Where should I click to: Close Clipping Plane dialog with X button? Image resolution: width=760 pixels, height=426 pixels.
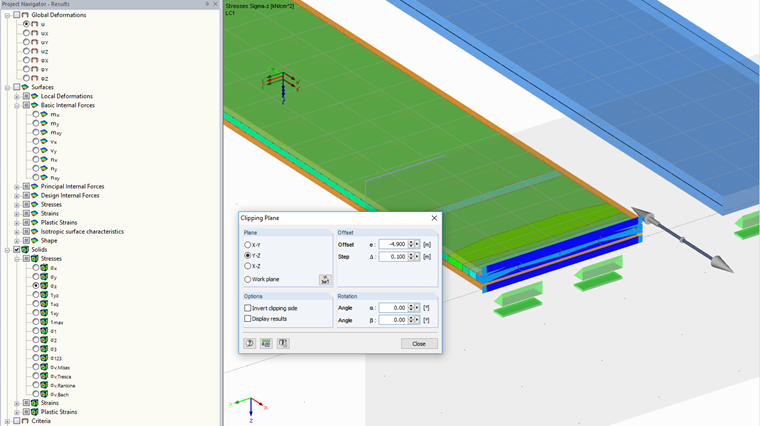coord(434,218)
